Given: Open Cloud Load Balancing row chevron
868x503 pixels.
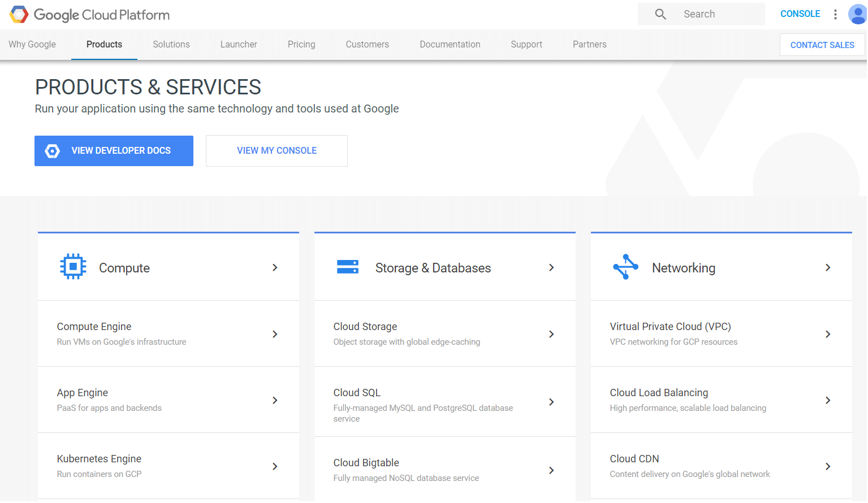Looking at the screenshot, I should [x=828, y=400].
